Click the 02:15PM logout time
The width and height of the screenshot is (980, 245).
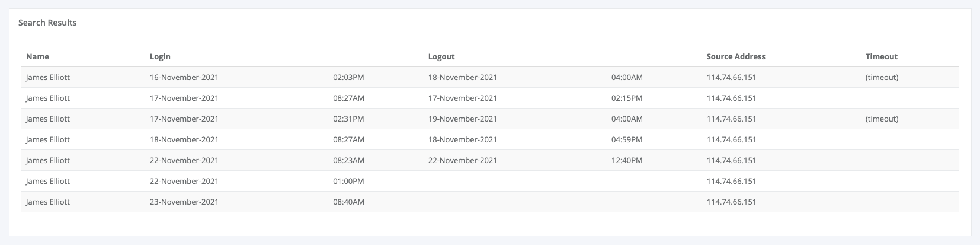[627, 98]
